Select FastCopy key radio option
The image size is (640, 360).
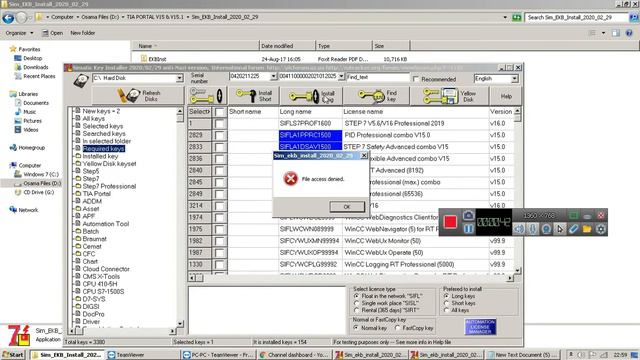(x=397, y=328)
